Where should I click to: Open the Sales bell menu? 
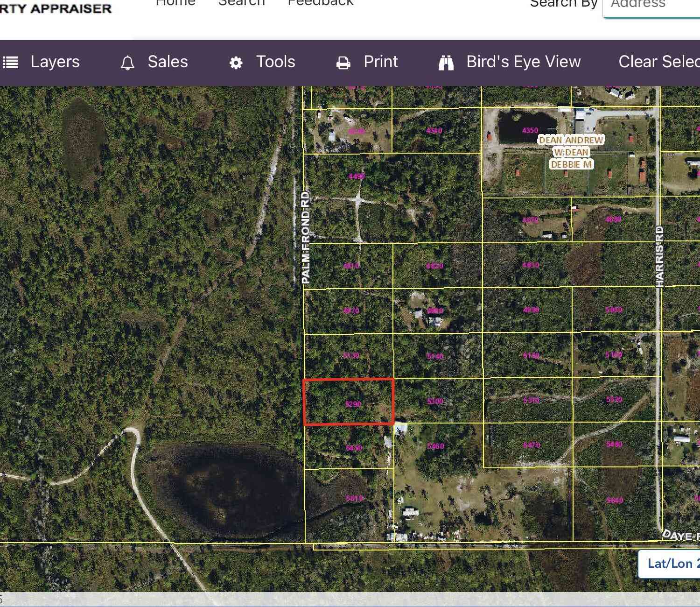(x=154, y=62)
